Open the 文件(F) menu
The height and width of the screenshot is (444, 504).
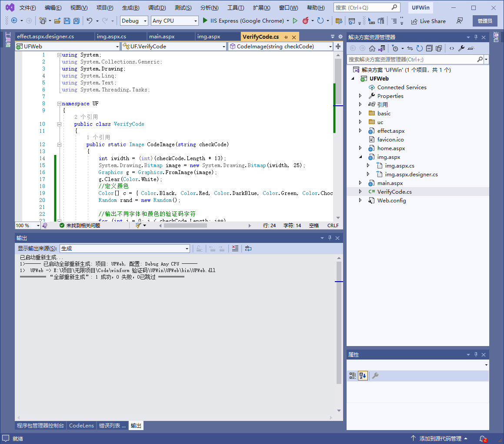[28, 8]
